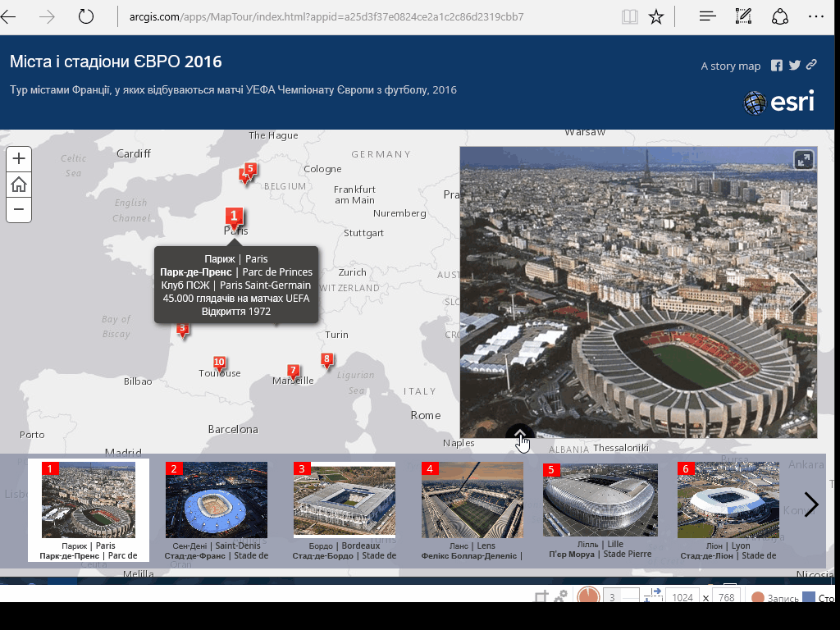Zoom in on the map
This screenshot has height=630, width=840.
coord(19,159)
